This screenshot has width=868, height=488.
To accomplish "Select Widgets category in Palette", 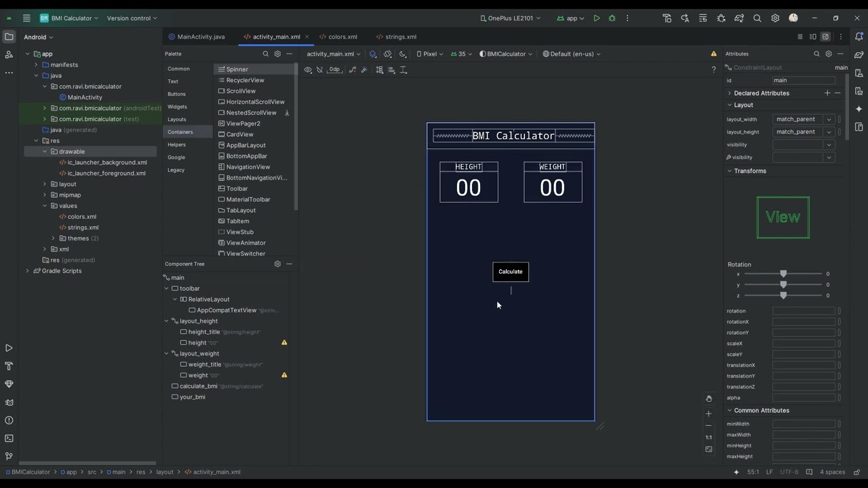I will (177, 107).
